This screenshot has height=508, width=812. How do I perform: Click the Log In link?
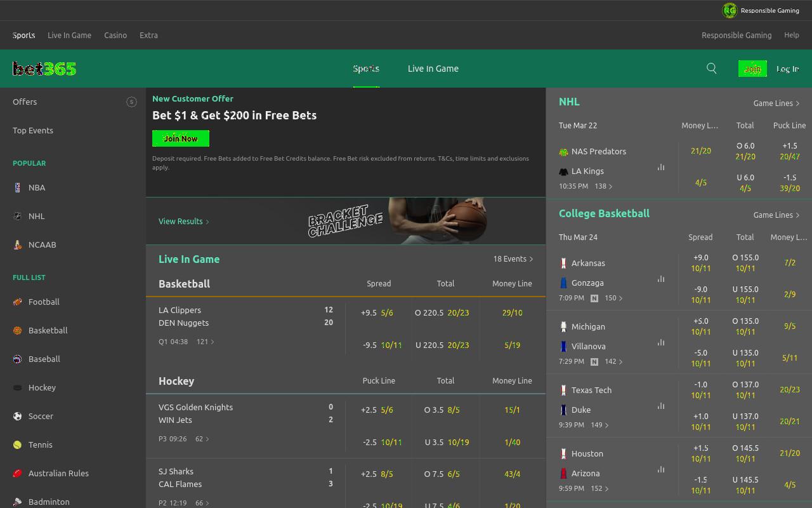point(787,69)
